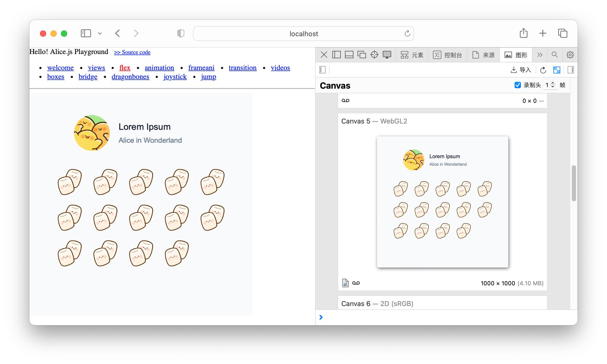This screenshot has width=607, height=364.
Task: Open Safari sidebar dropdown arrow
Action: (x=100, y=34)
